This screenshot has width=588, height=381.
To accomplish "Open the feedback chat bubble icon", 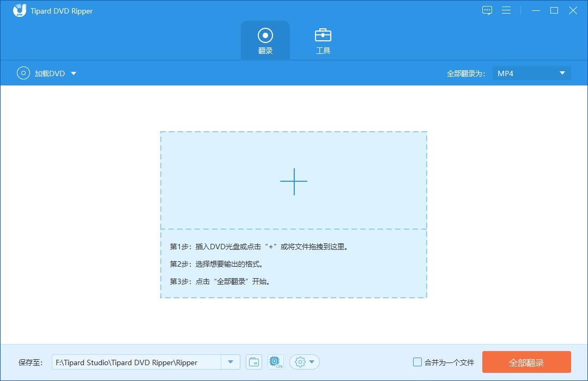I will (487, 10).
